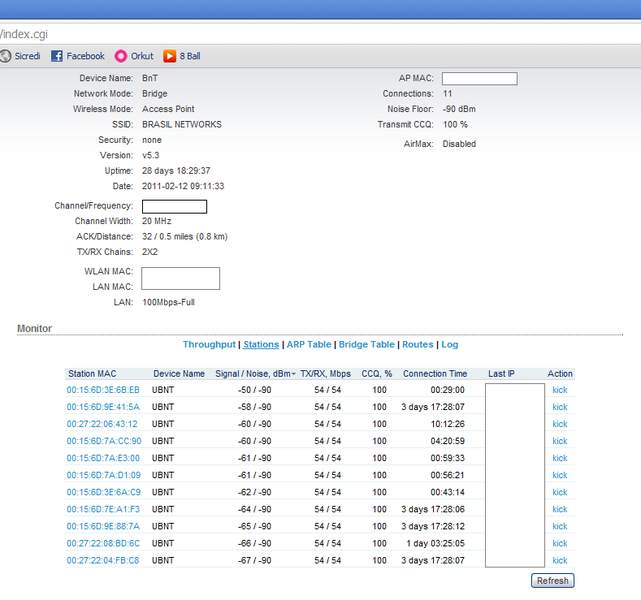Kick station connected for 10:12:26
Image resolution: width=641 pixels, height=600 pixels.
[560, 424]
